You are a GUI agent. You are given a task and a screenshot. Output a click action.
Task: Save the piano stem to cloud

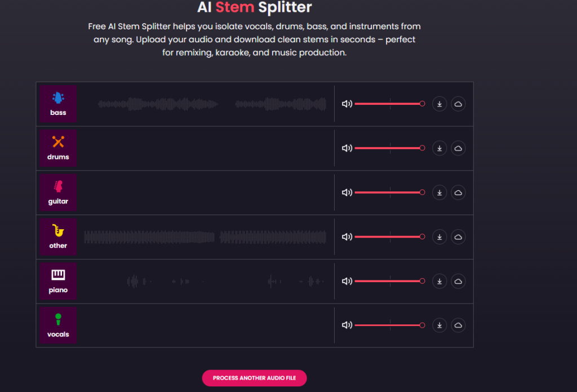(458, 281)
